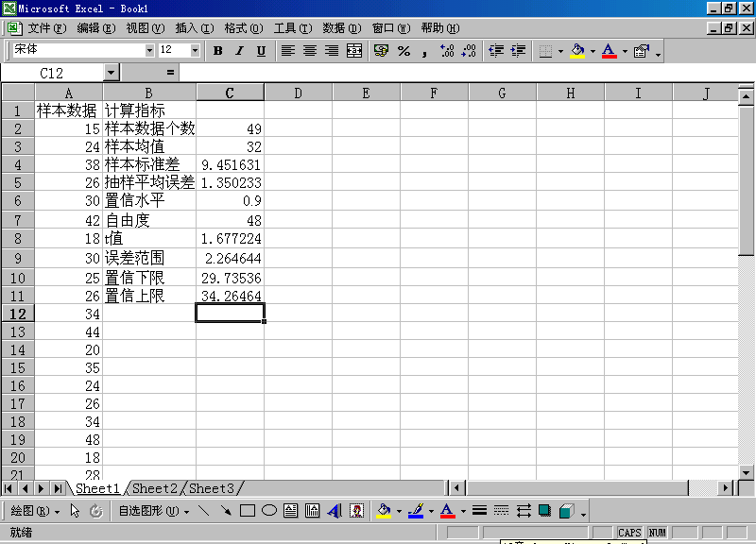The image size is (756, 544).
Task: Open the font name dropdown
Action: [x=149, y=51]
